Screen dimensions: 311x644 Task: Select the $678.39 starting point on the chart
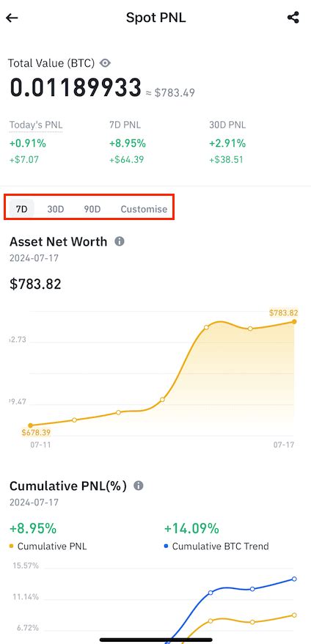click(30, 425)
